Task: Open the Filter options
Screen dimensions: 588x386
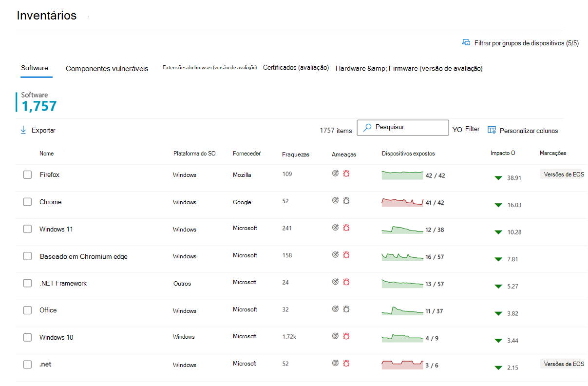Action: [x=472, y=129]
